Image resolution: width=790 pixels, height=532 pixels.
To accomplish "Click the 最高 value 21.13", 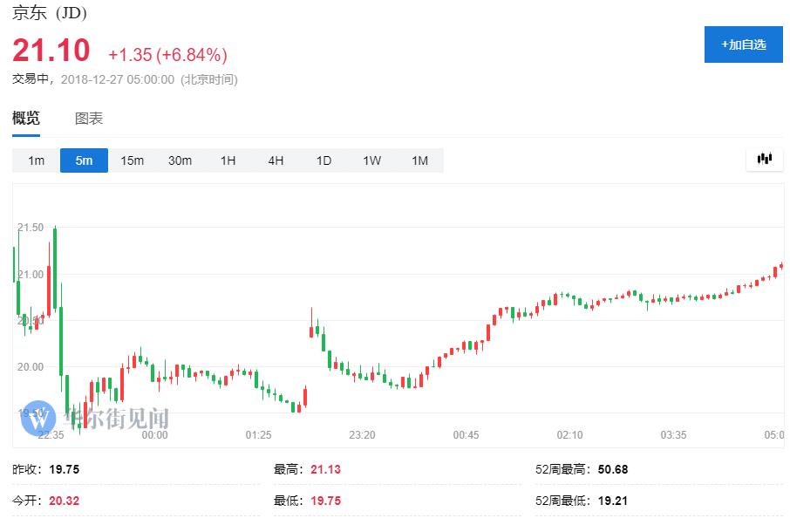I will point(325,469).
